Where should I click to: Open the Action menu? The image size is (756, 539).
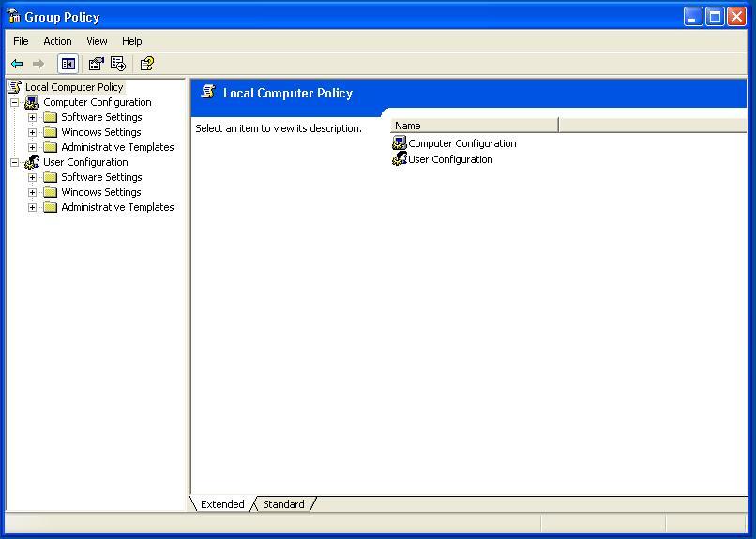click(57, 41)
